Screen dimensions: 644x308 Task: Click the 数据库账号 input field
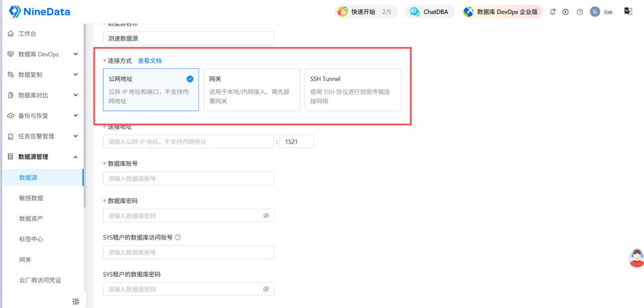point(189,178)
